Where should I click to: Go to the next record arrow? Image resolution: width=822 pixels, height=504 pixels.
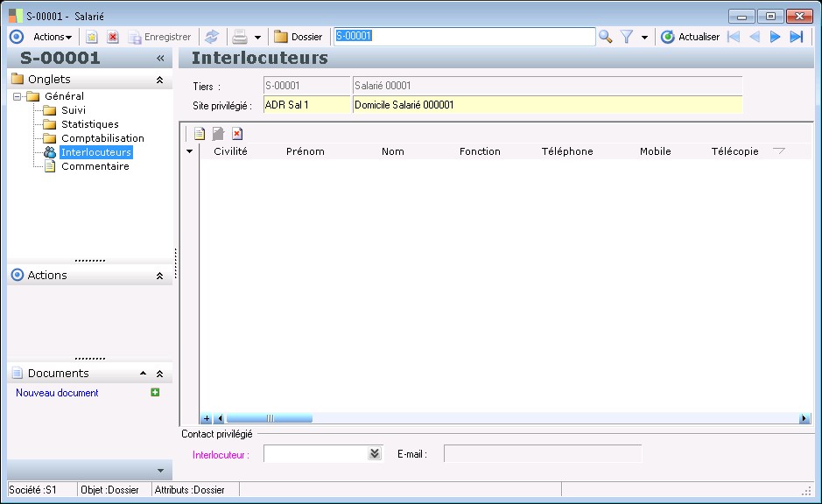[x=775, y=37]
